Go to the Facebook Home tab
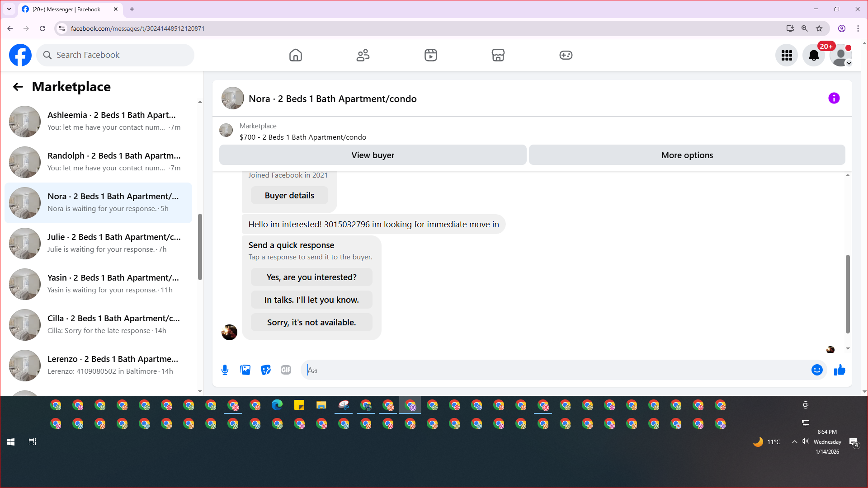The image size is (868, 488). pyautogui.click(x=295, y=55)
